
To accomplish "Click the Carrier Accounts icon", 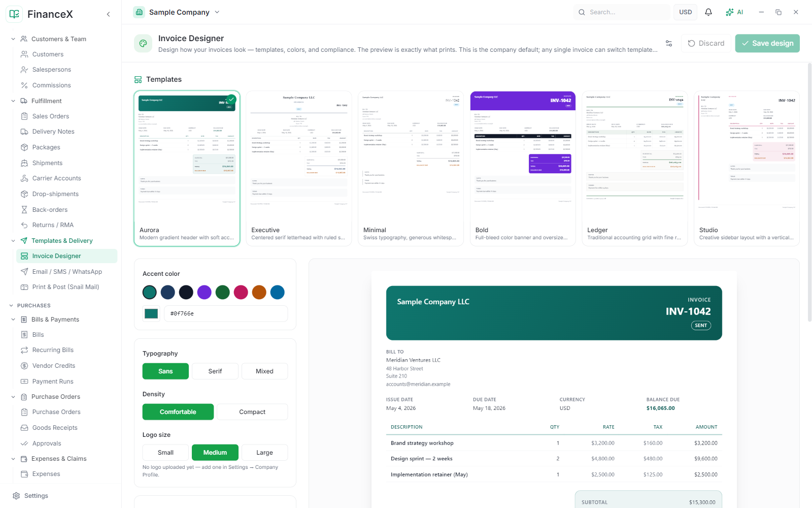I will pyautogui.click(x=24, y=178).
